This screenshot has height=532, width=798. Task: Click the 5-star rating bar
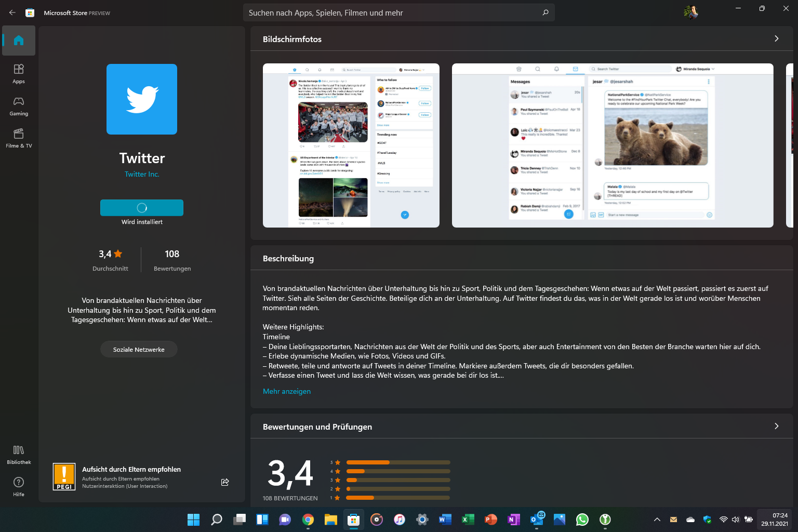[x=398, y=462]
